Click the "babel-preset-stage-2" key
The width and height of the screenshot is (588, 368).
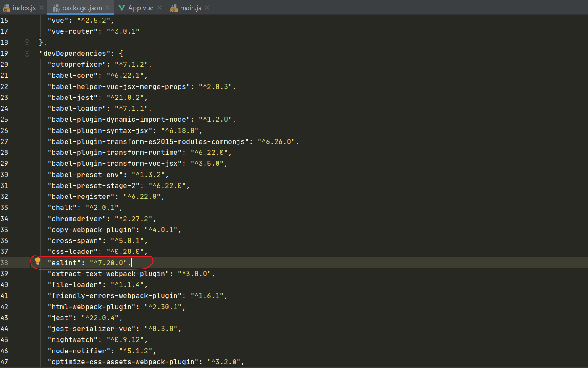[x=94, y=185]
